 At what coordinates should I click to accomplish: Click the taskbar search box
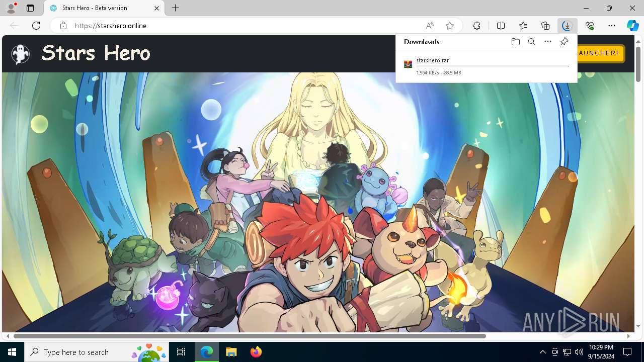coord(98,352)
